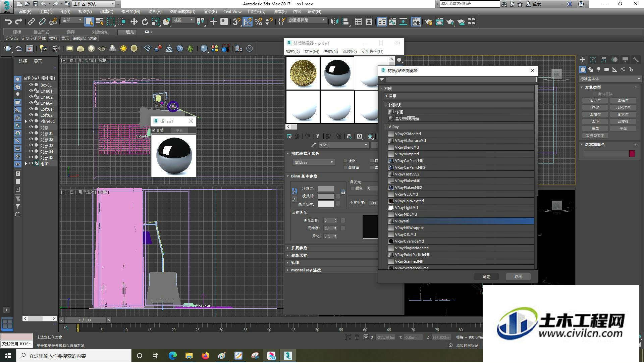Hide the 组01 group eye icon
Screen dimensions: 644x363
pos(31,163)
